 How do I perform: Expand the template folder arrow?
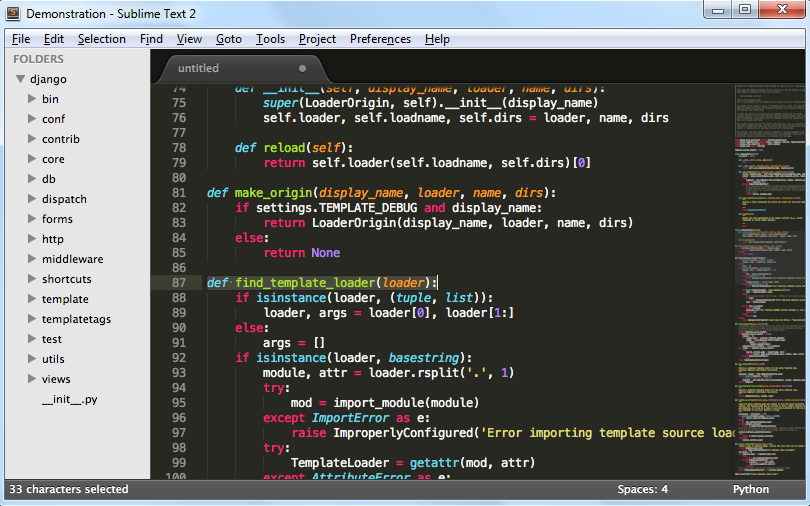pos(32,299)
